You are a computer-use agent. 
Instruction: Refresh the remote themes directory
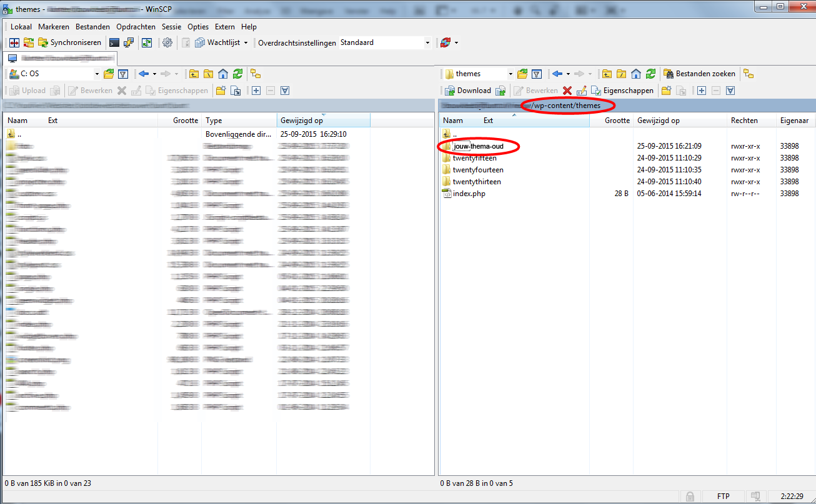[x=651, y=74]
